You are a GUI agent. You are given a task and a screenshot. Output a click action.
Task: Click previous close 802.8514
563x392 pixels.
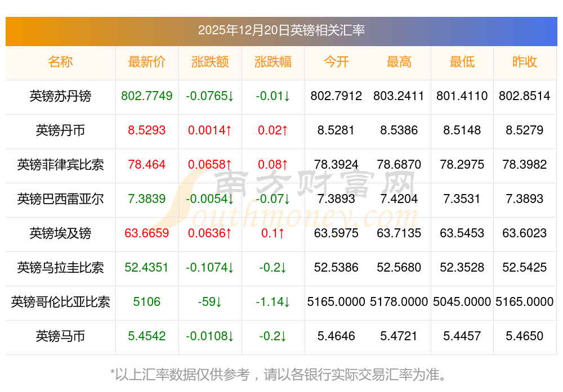(x=525, y=96)
